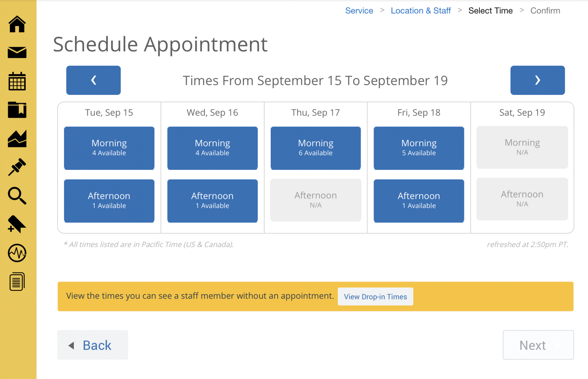Navigate to previous week using back chevron

(x=93, y=80)
